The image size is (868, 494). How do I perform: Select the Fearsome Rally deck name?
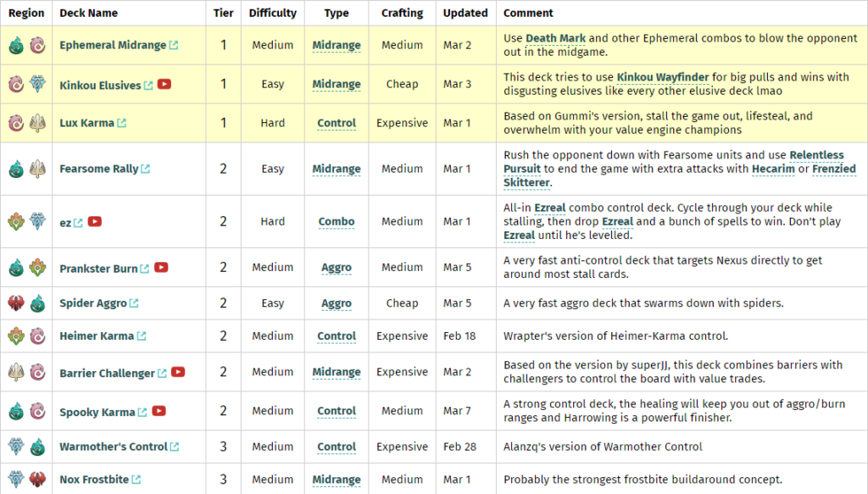(x=98, y=169)
